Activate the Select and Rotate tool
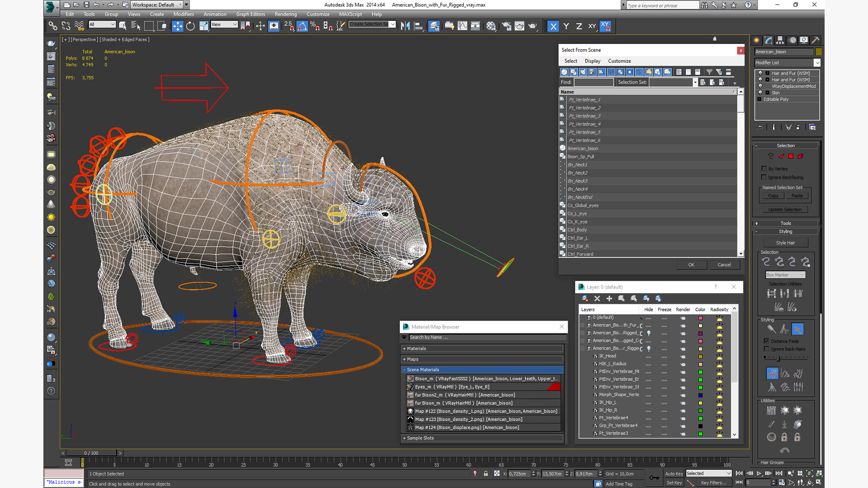This screenshot has height=488, width=868. [x=190, y=26]
